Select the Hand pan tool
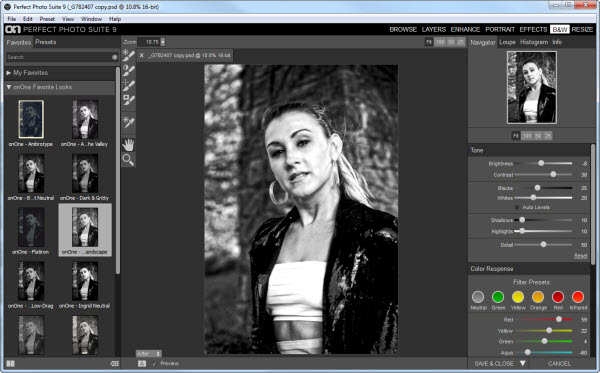The image size is (600, 373). tap(129, 144)
